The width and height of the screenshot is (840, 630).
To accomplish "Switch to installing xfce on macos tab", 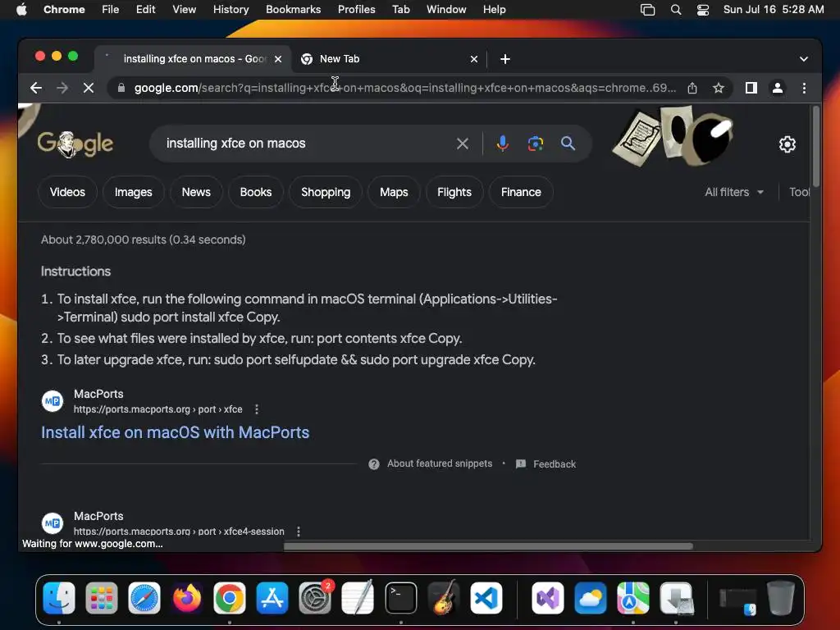I will [x=193, y=59].
